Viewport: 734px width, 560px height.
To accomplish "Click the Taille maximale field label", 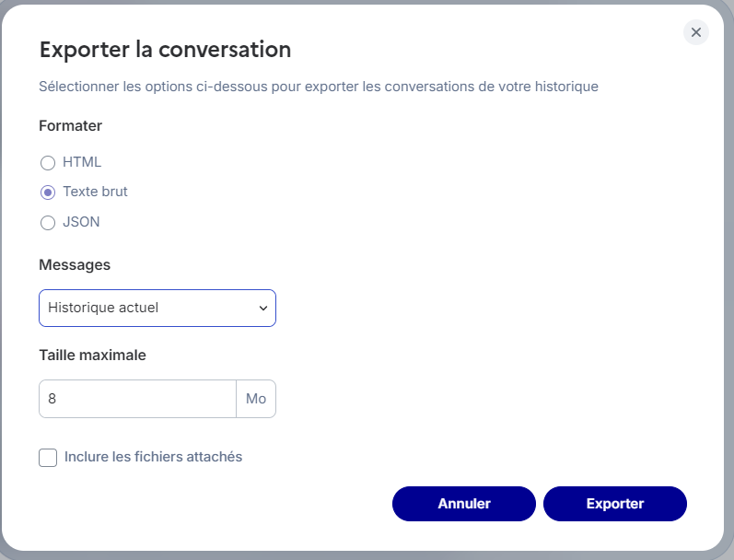I will pyautogui.click(x=92, y=355).
